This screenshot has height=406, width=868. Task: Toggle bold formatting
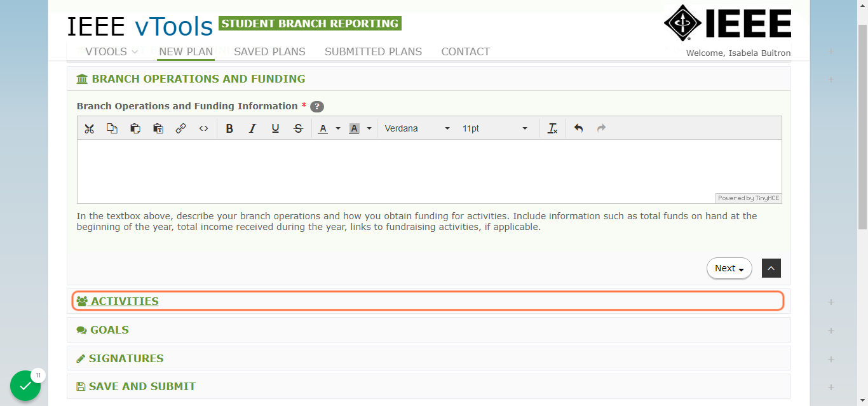point(229,128)
